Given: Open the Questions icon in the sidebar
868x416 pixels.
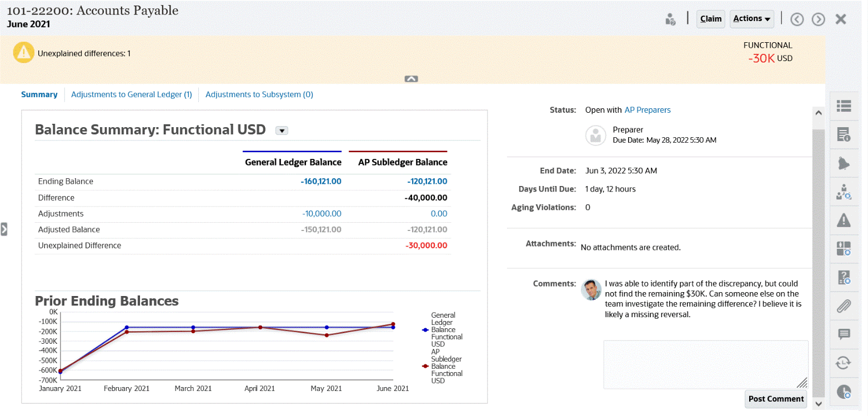Looking at the screenshot, I should pyautogui.click(x=844, y=277).
